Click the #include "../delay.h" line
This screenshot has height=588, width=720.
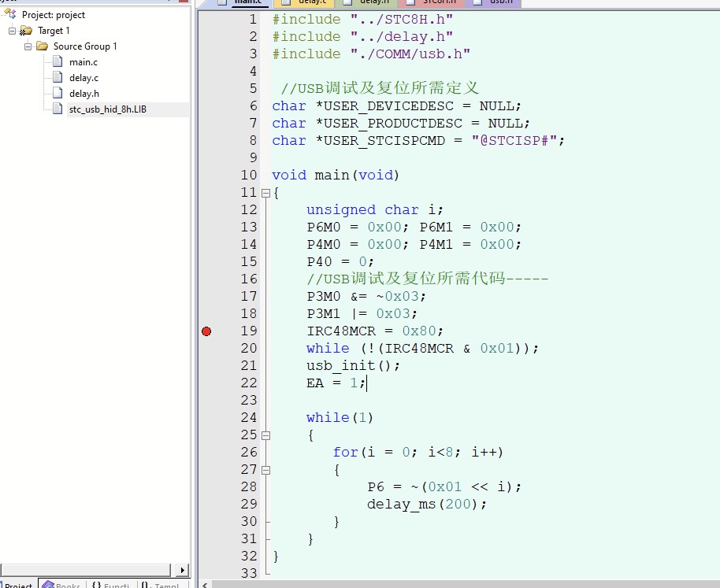[362, 36]
